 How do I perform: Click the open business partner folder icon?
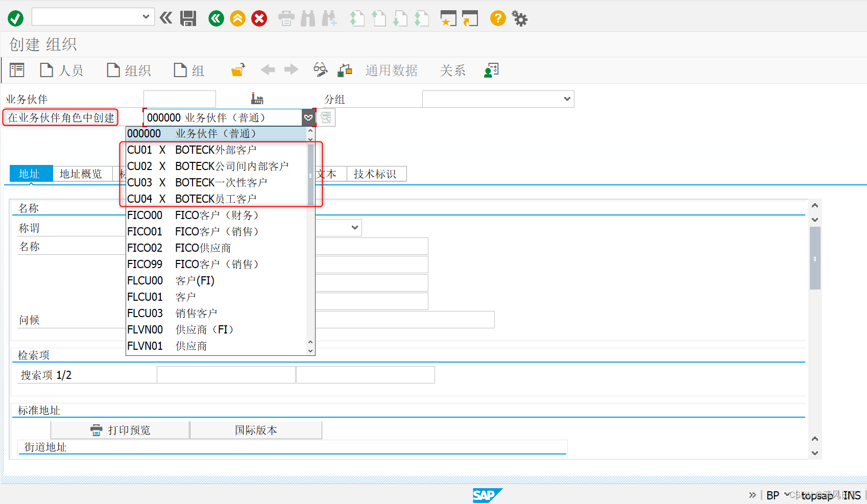238,70
